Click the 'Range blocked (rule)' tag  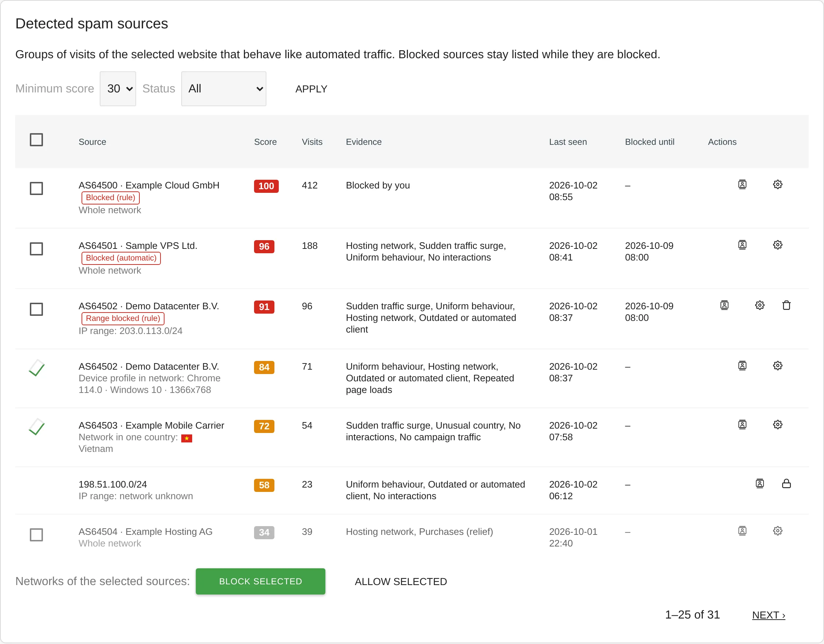click(x=123, y=318)
